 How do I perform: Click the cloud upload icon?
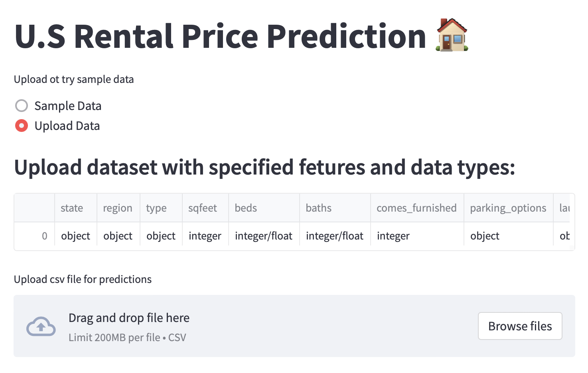(41, 326)
